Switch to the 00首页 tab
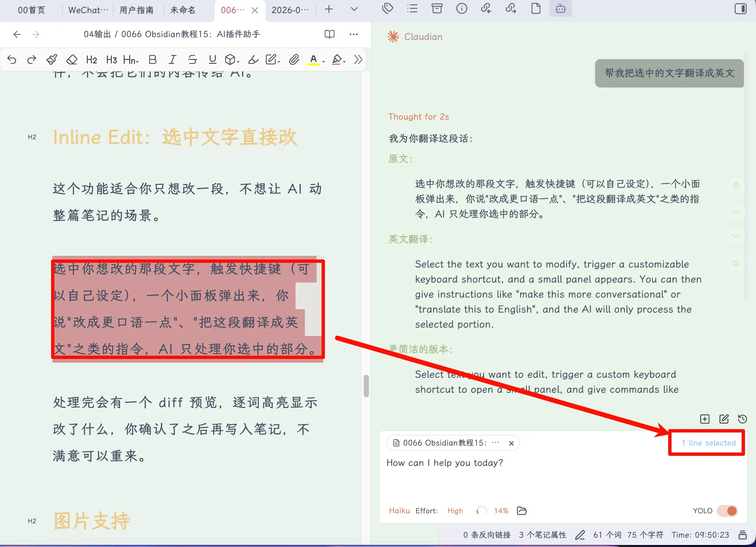 (31, 10)
